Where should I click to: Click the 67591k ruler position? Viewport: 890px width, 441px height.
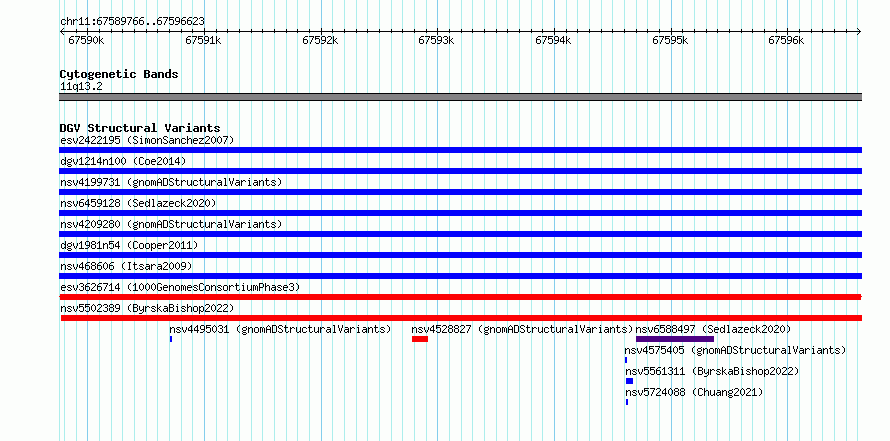click(x=203, y=40)
